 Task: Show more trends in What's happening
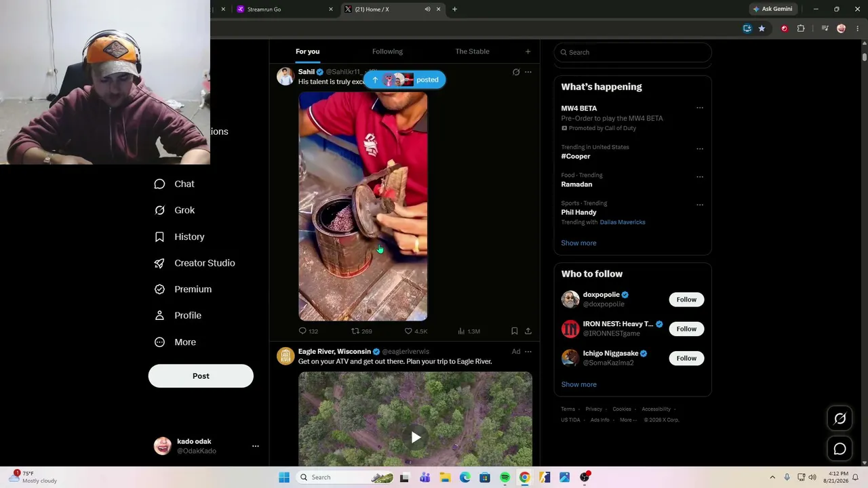tap(578, 243)
